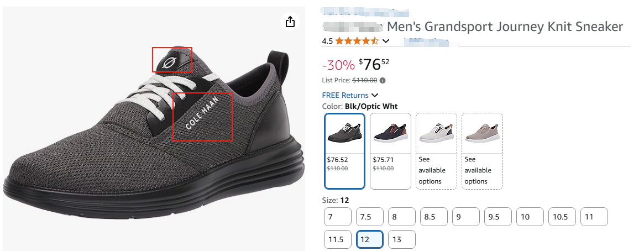Choose the white shoe color option
The height and width of the screenshot is (251, 644).
click(436, 150)
